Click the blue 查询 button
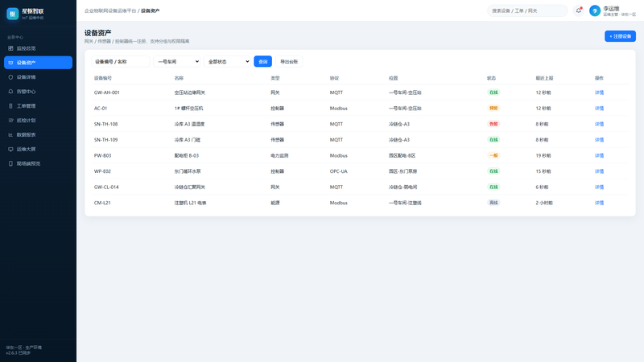Viewport: 644px width, 362px height. [x=263, y=62]
